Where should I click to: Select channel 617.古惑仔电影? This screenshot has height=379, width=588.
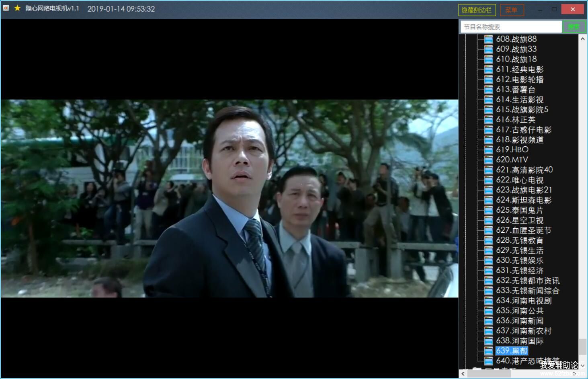click(x=523, y=130)
